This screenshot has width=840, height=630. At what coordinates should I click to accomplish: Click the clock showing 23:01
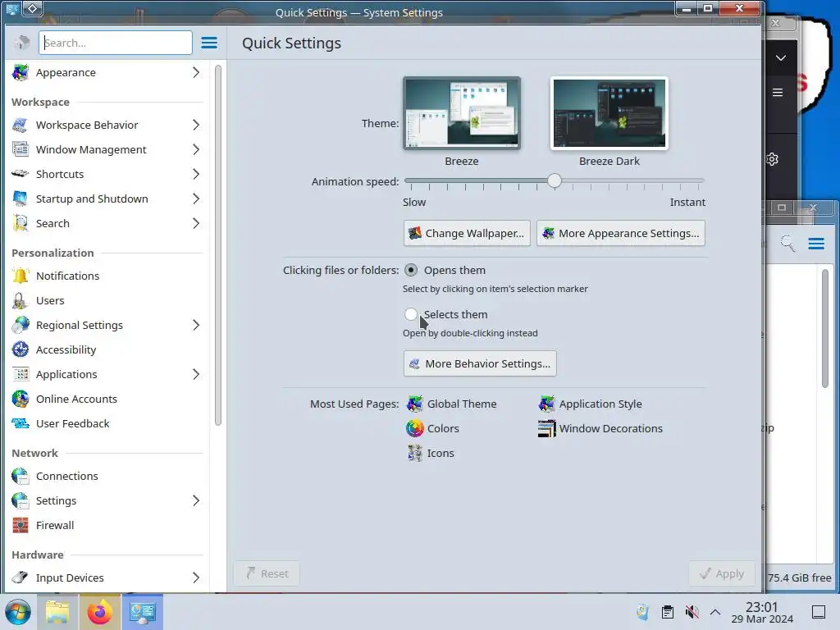(762, 612)
